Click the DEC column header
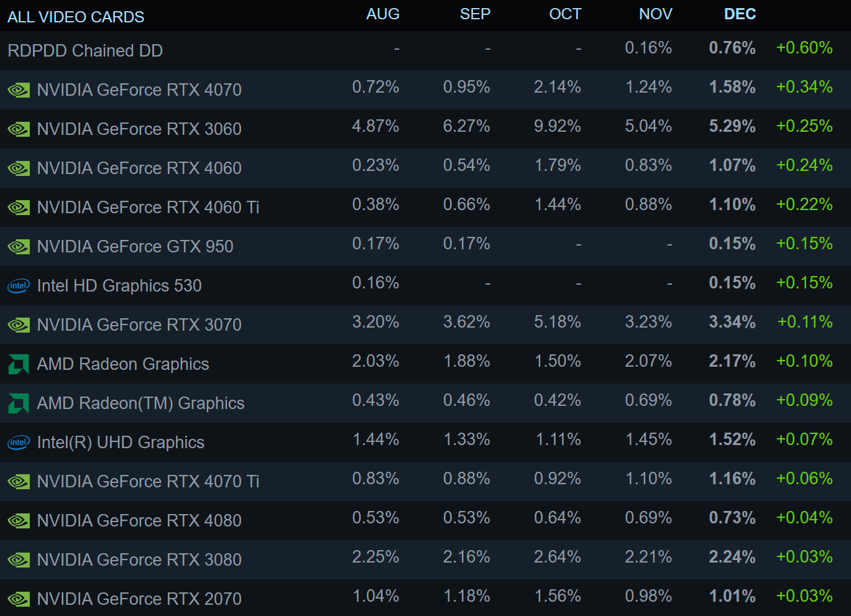 pyautogui.click(x=740, y=14)
